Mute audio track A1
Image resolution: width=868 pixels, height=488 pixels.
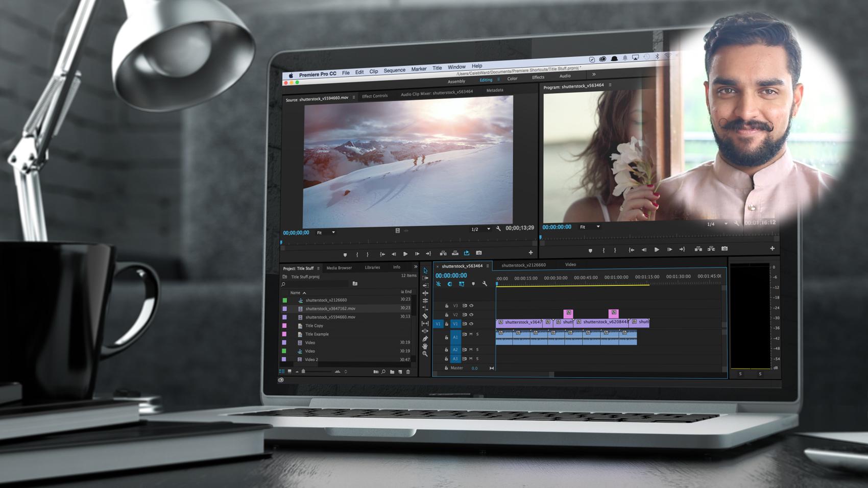point(471,334)
